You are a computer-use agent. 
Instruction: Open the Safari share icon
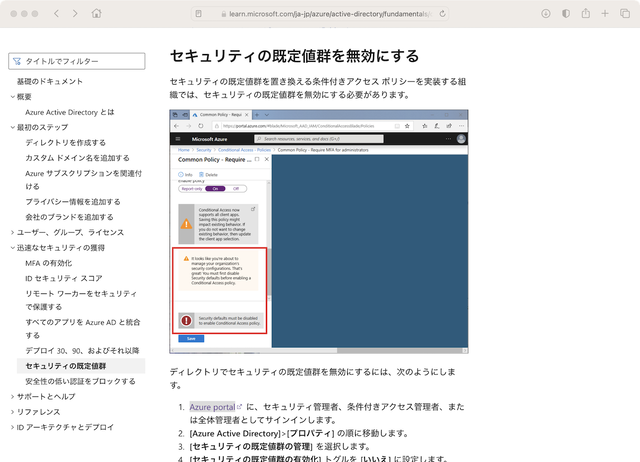tap(586, 13)
